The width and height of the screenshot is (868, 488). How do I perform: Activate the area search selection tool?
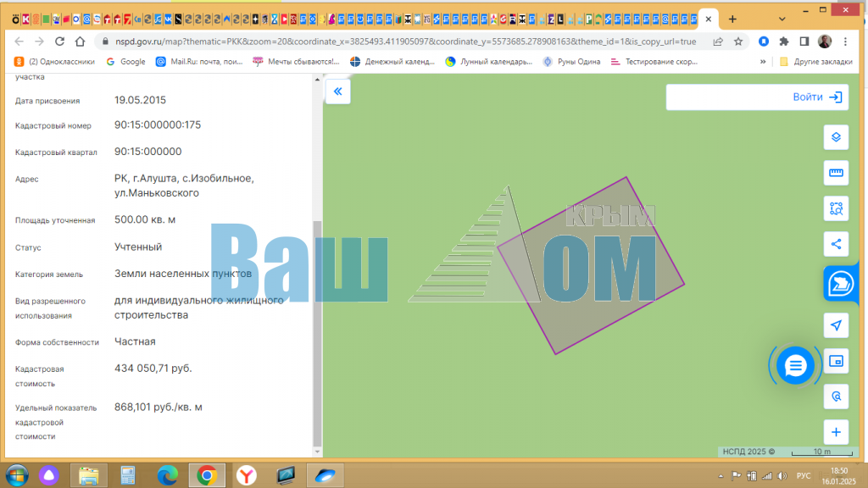[836, 208]
